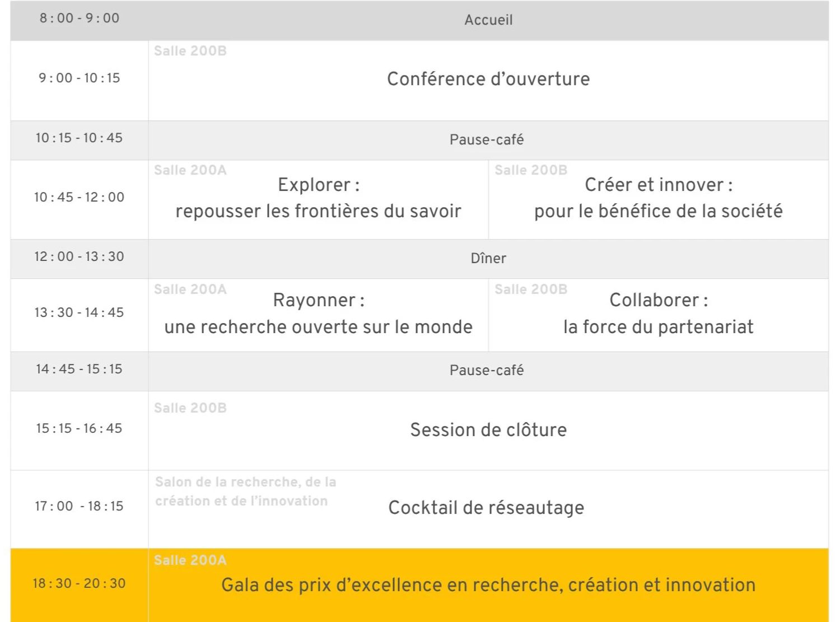The image size is (840, 622).
Task: Select the 9:00 - 10:15 time slot
Action: point(79,78)
